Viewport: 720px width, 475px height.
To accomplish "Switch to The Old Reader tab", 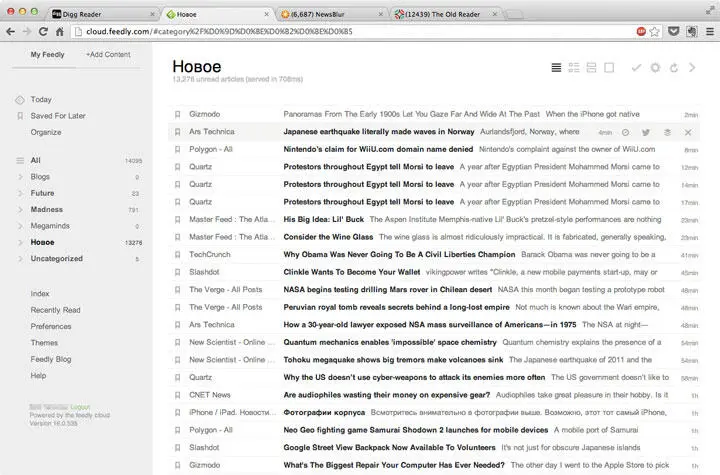I will pos(446,14).
